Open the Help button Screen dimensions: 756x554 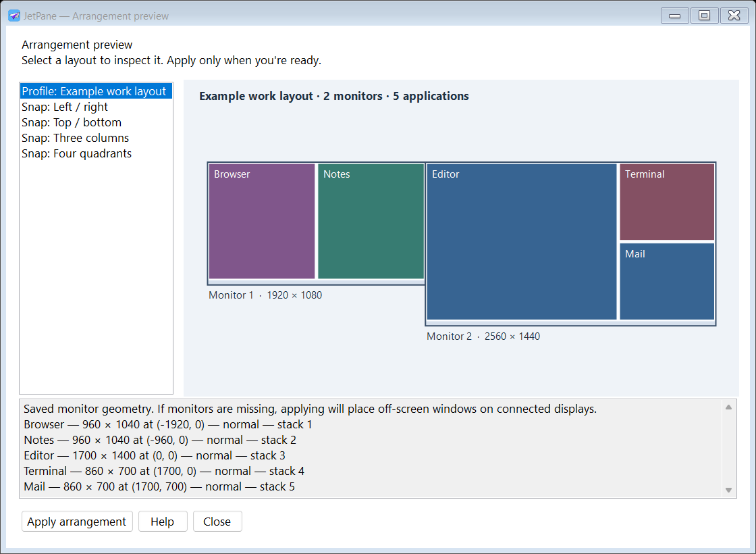(x=163, y=521)
